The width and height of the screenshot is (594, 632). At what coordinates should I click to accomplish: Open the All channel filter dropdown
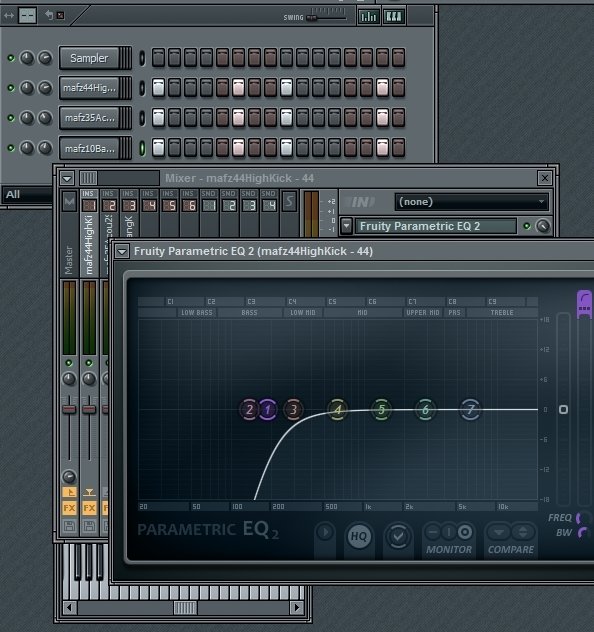point(27,195)
